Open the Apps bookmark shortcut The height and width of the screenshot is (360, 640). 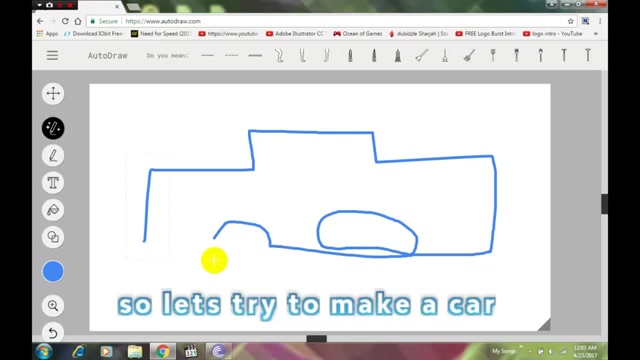click(x=47, y=34)
